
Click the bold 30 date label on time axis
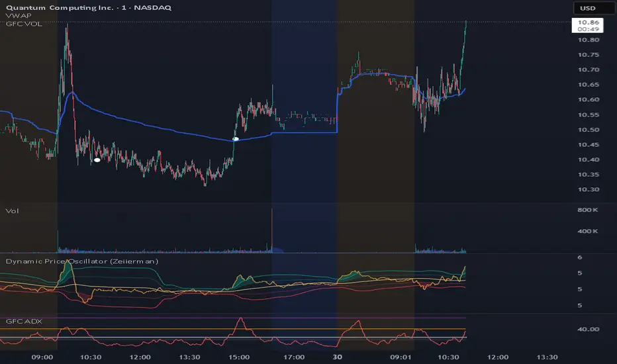(338, 357)
